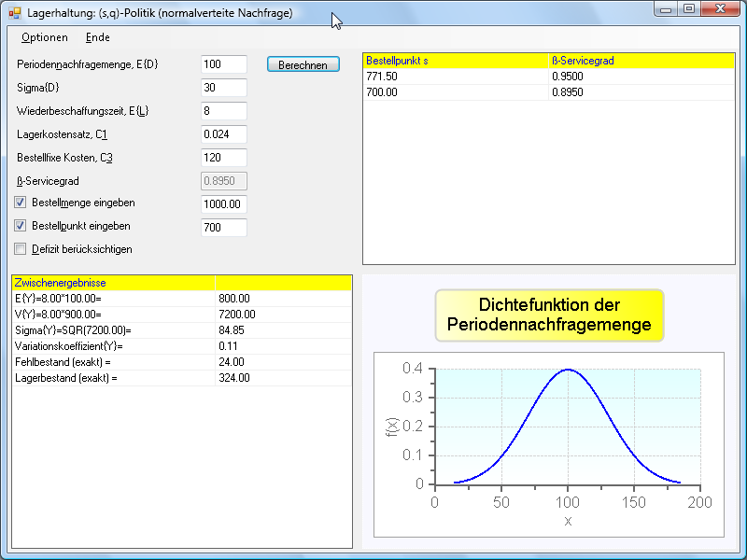
Task: Click the Lagerkostensatz C1 input field
Action: [x=223, y=134]
